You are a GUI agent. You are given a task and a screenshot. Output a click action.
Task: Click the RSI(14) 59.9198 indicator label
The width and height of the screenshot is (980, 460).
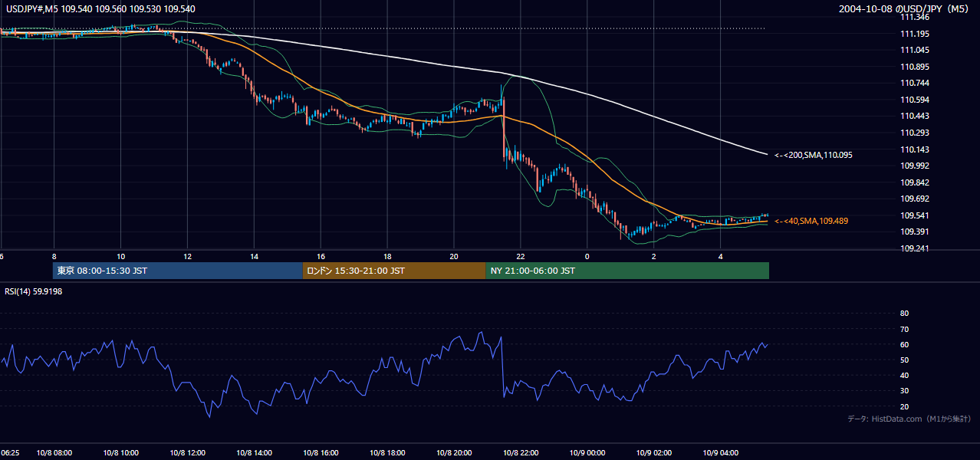tap(34, 291)
